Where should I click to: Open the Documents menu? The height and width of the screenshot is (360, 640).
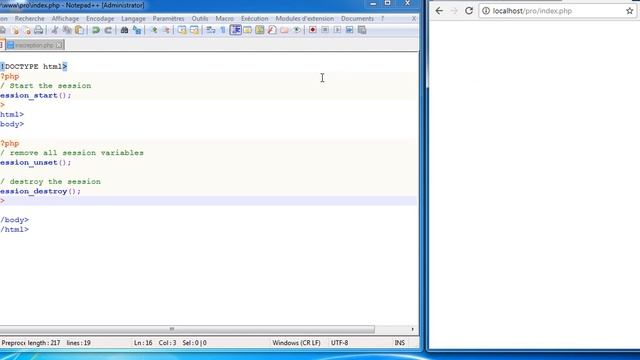click(x=357, y=19)
